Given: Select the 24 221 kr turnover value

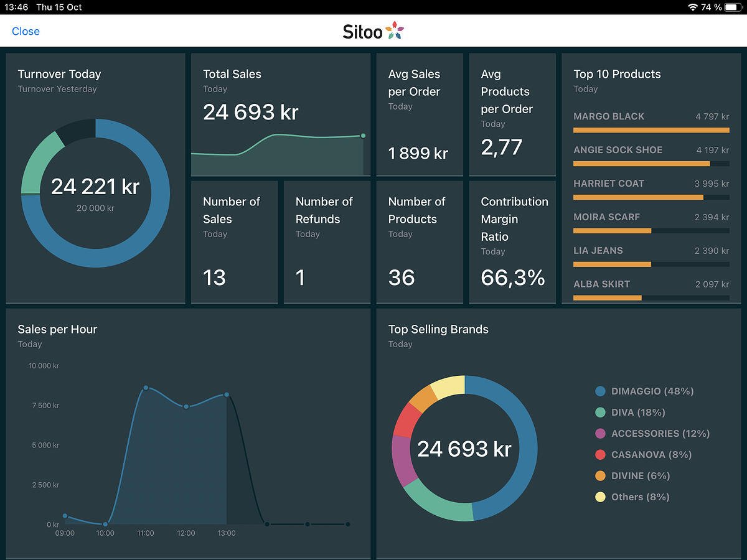Looking at the screenshot, I should click(x=95, y=186).
